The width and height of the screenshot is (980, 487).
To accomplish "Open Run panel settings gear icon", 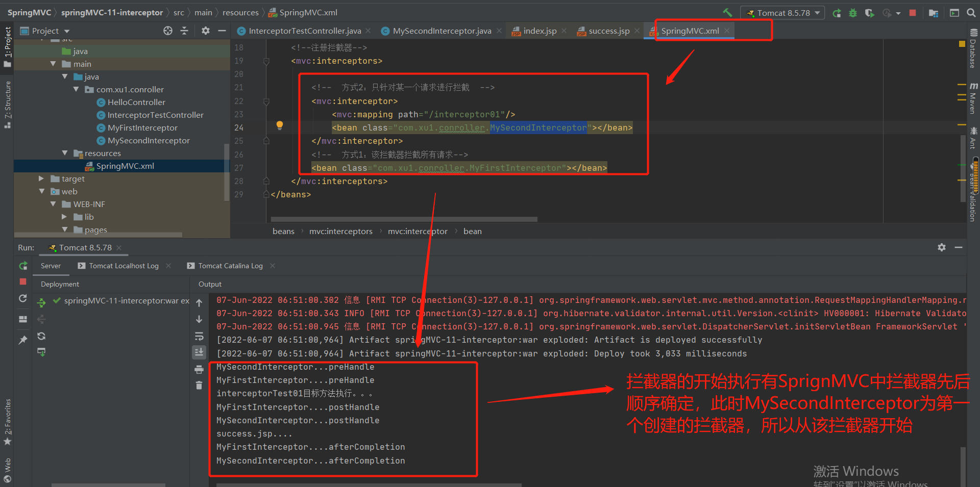I will [942, 247].
